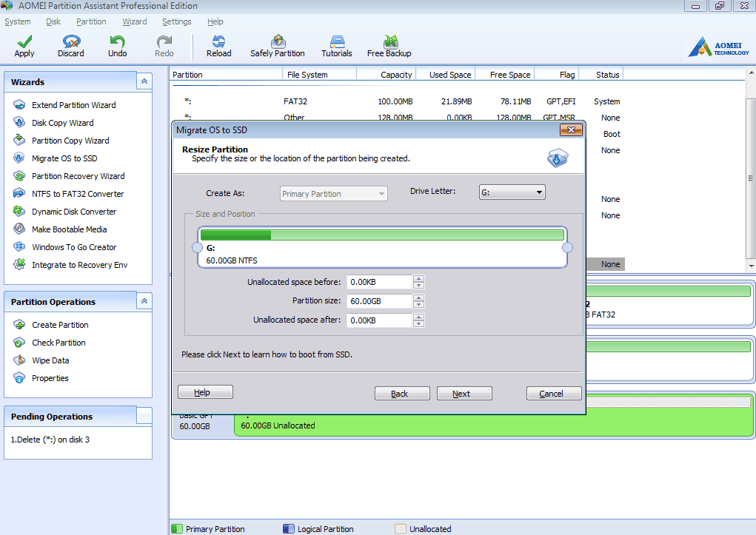Open the Wizard menu
Screen dimensions: 756x535
134,21
